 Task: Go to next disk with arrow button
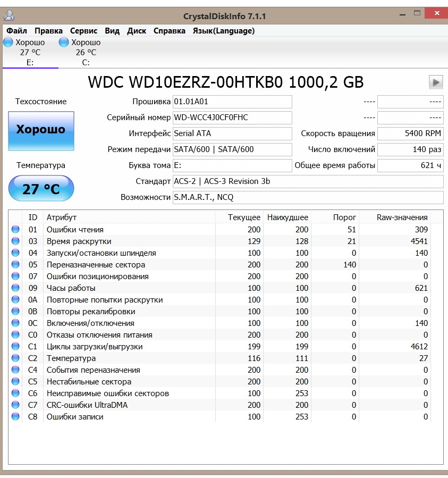436,82
